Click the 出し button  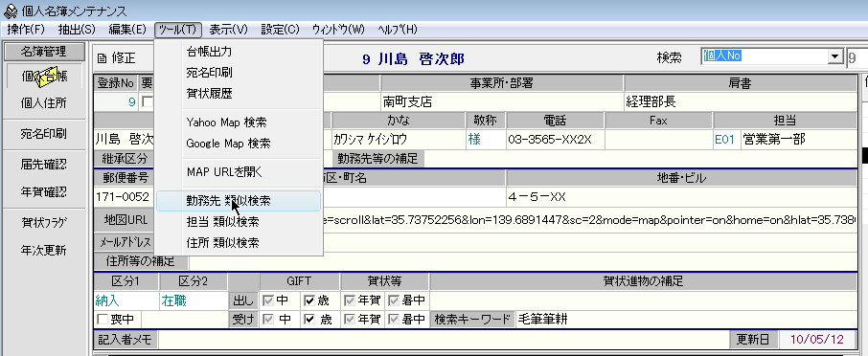[x=243, y=300]
